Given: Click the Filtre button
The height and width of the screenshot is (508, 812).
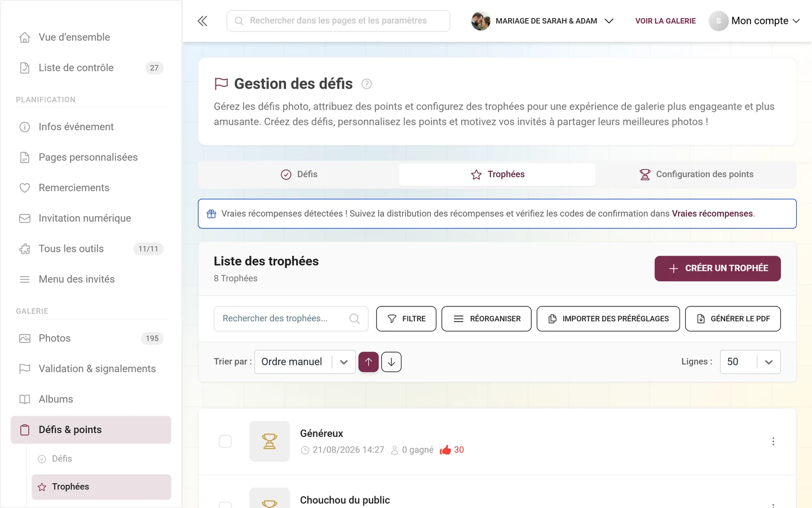Looking at the screenshot, I should [x=406, y=319].
